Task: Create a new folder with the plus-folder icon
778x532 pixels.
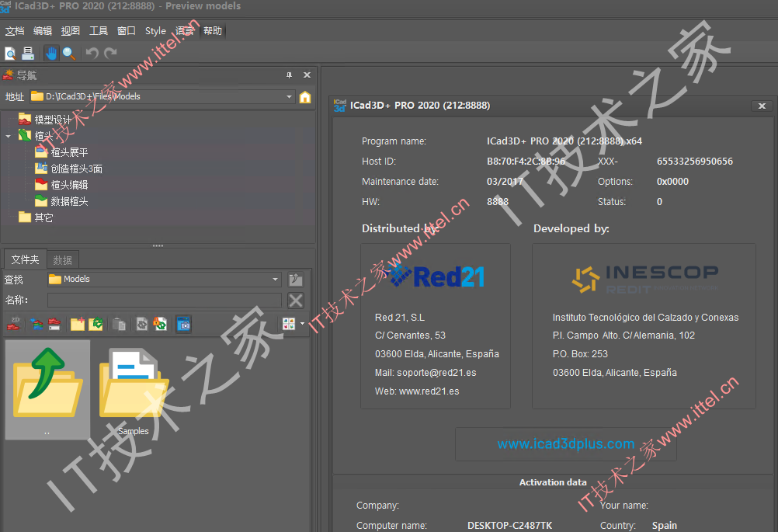Action: [x=78, y=324]
